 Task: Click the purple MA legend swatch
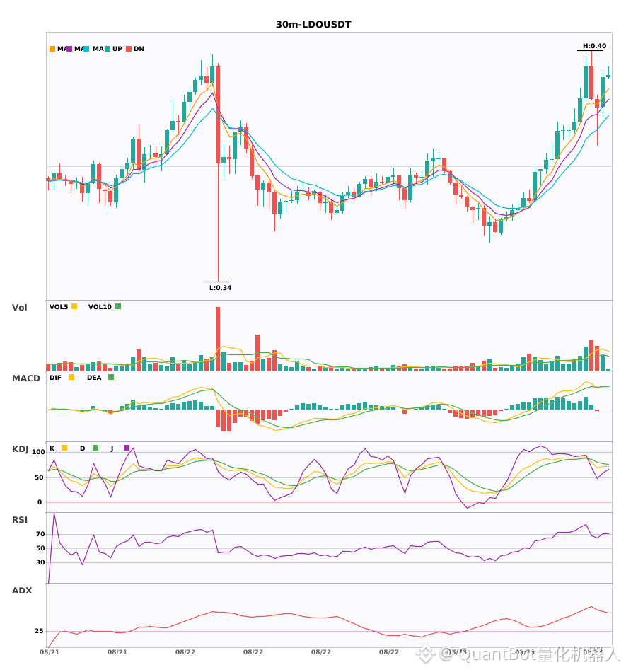(x=69, y=49)
